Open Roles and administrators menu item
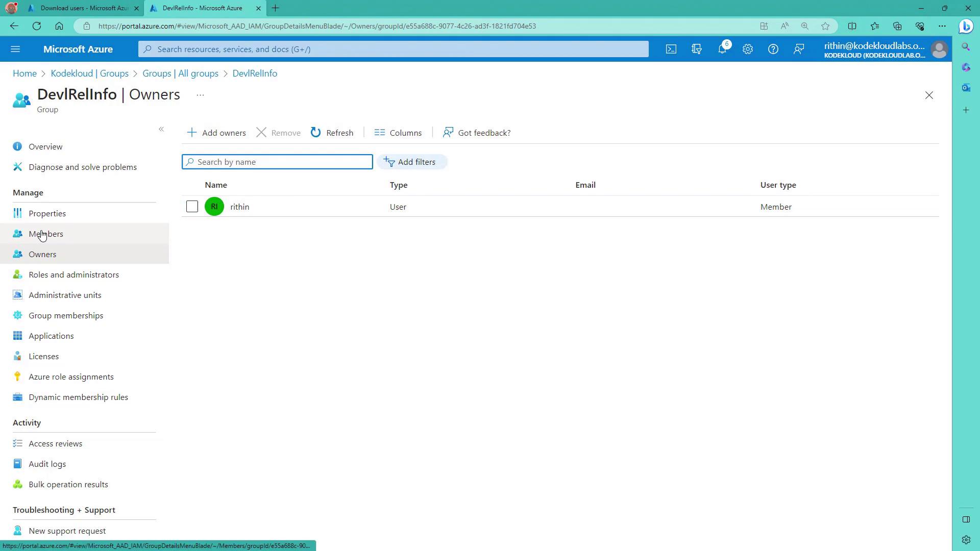980x551 pixels. [x=73, y=274]
